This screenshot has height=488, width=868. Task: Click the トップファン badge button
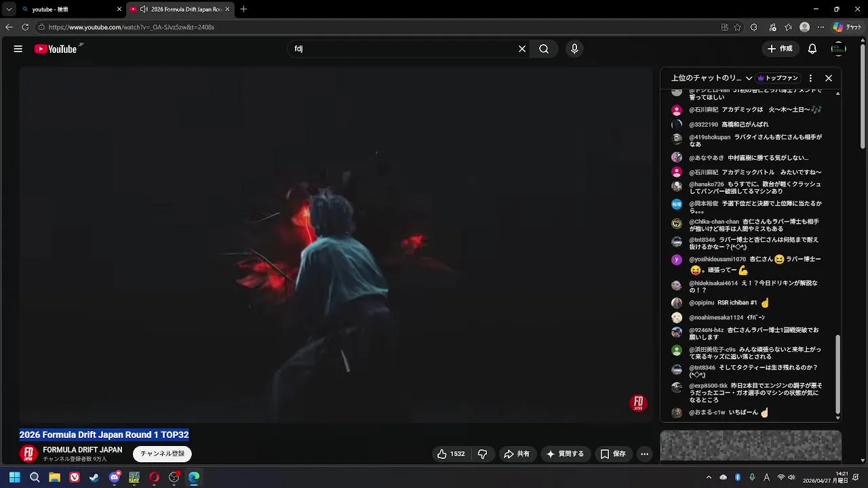tap(778, 78)
